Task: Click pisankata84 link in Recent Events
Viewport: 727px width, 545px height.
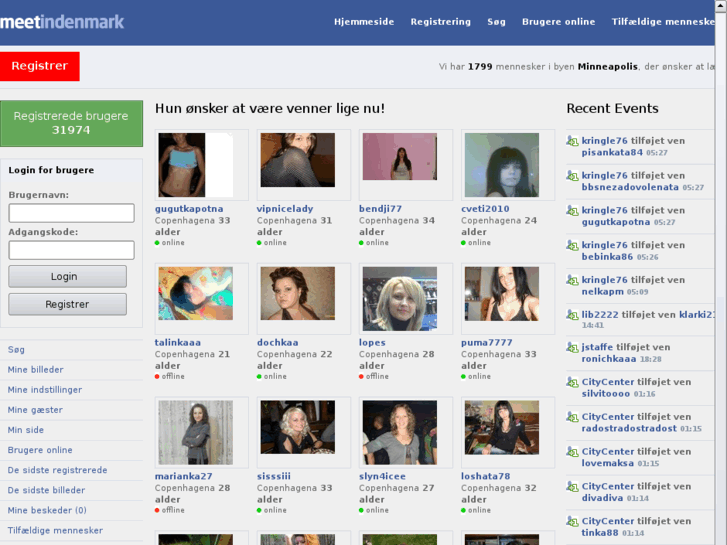Action: [612, 153]
